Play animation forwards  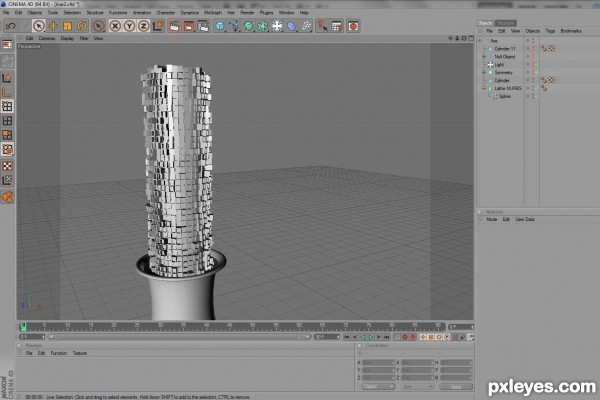[370, 337]
